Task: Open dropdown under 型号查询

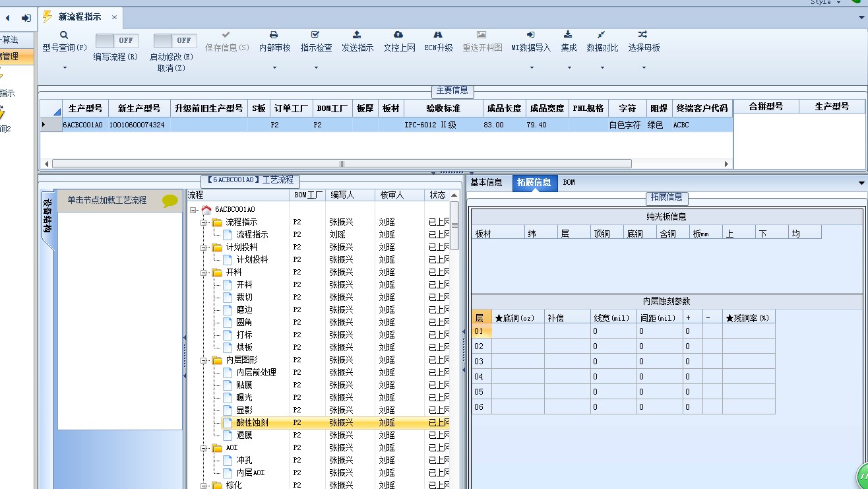Action: [65, 67]
